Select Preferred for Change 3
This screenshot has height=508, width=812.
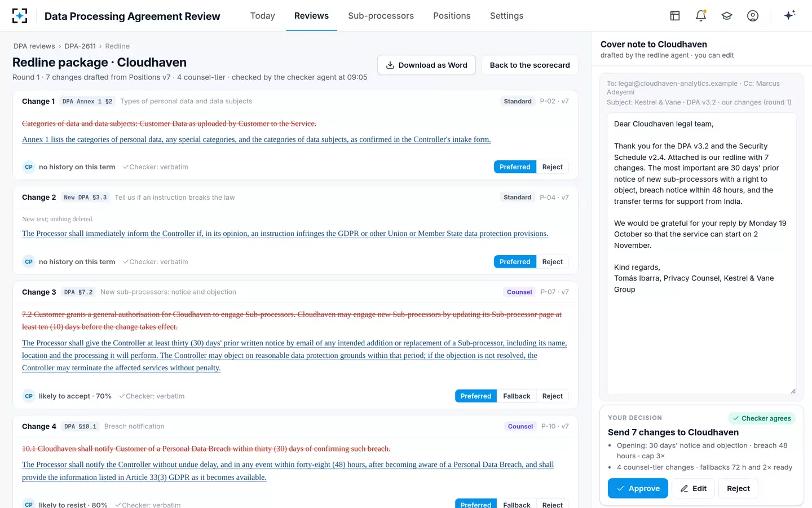pos(476,396)
